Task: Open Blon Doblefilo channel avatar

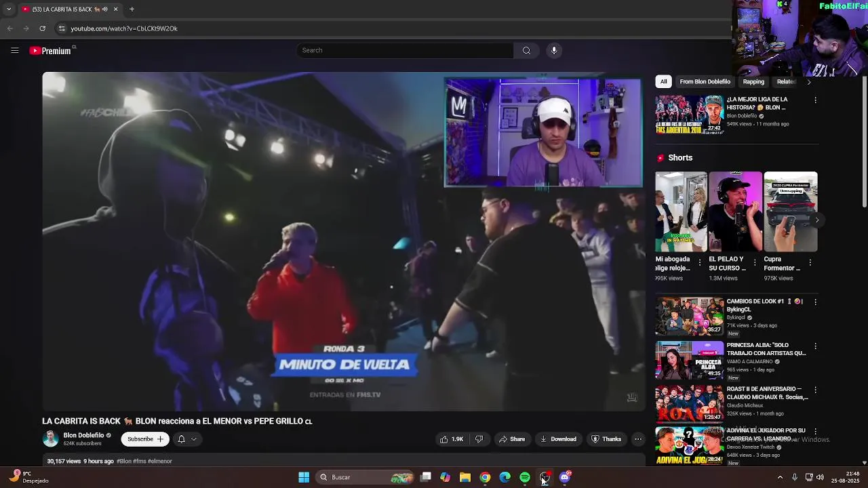Action: pyautogui.click(x=50, y=439)
